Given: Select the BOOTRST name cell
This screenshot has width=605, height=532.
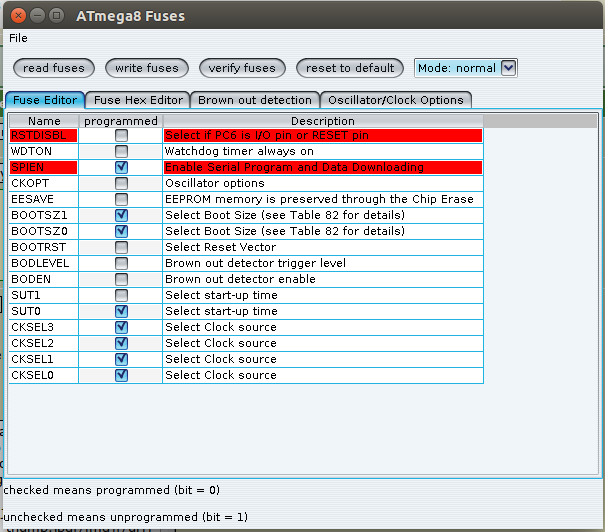Looking at the screenshot, I should tap(44, 247).
